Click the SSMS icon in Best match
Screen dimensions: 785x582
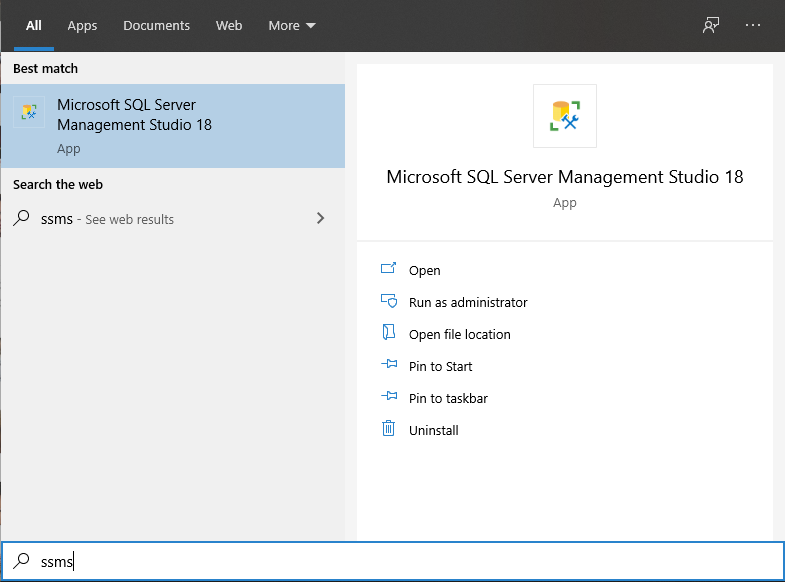(x=29, y=114)
